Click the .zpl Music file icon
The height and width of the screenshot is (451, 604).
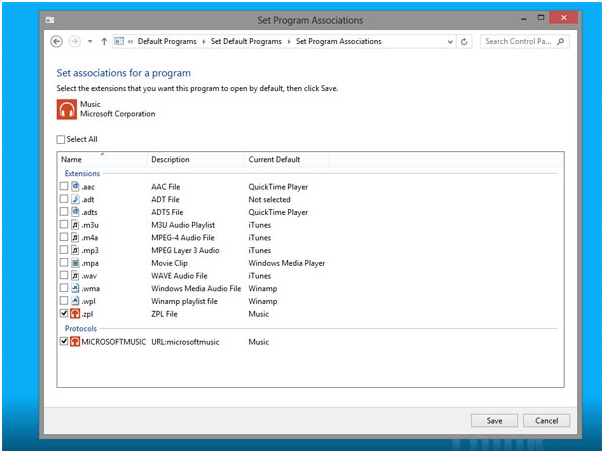click(x=75, y=314)
